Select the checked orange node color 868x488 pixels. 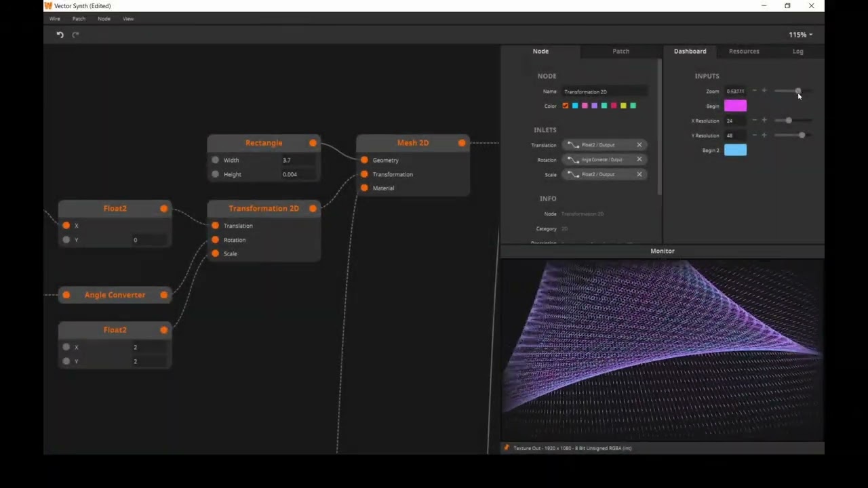tap(565, 106)
